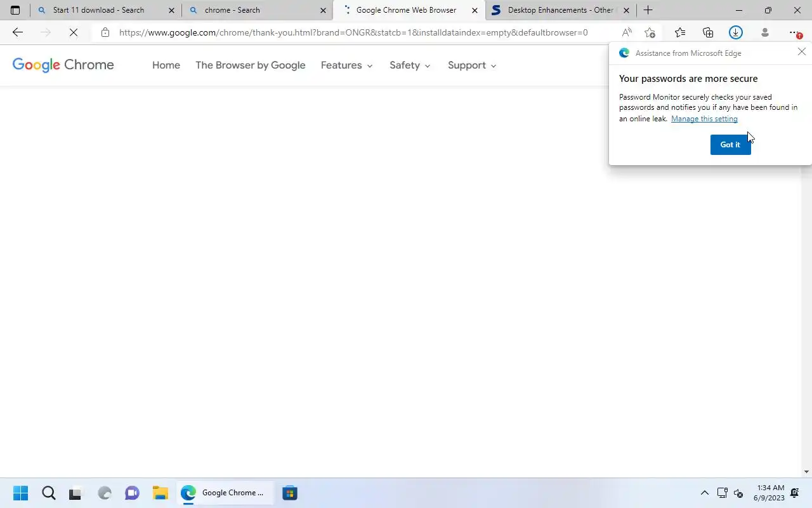Close the Start 11 download tab
Viewport: 812px width, 508px height.
coord(171,10)
